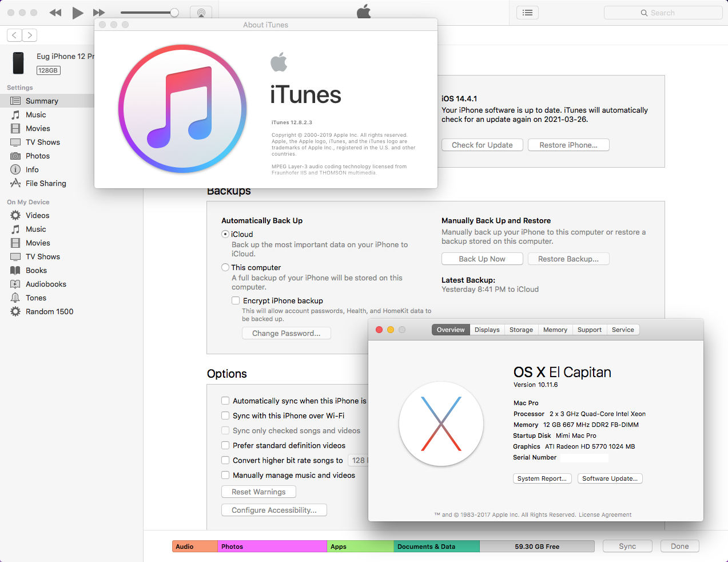Click the Software Update... button

click(x=610, y=478)
